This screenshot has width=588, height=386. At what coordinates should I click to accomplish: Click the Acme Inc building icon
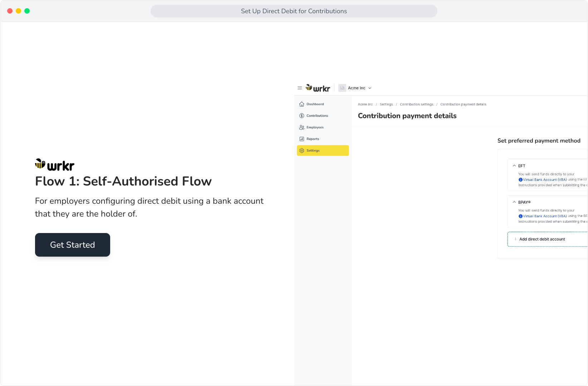click(x=342, y=88)
